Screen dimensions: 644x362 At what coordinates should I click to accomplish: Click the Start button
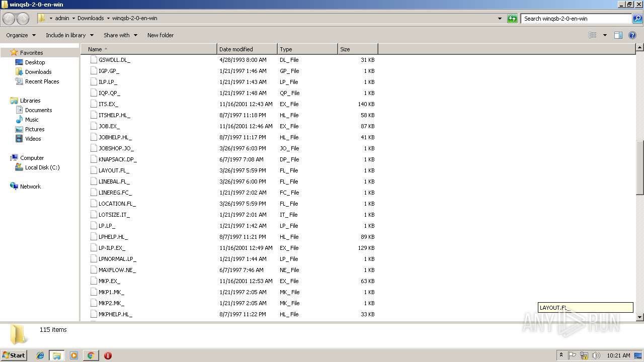(x=14, y=355)
